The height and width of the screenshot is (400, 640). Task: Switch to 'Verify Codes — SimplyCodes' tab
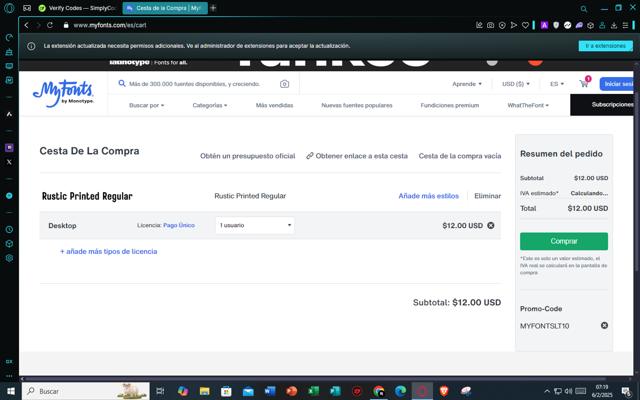point(78,8)
